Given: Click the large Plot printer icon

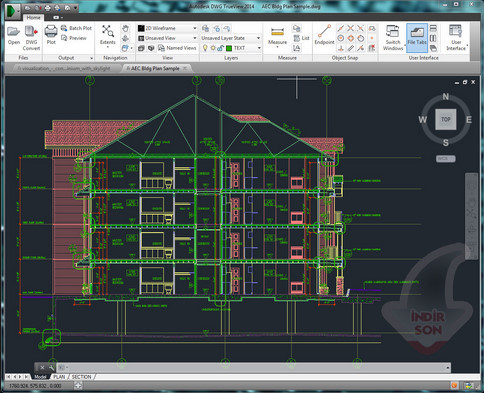Looking at the screenshot, I should pos(51,35).
